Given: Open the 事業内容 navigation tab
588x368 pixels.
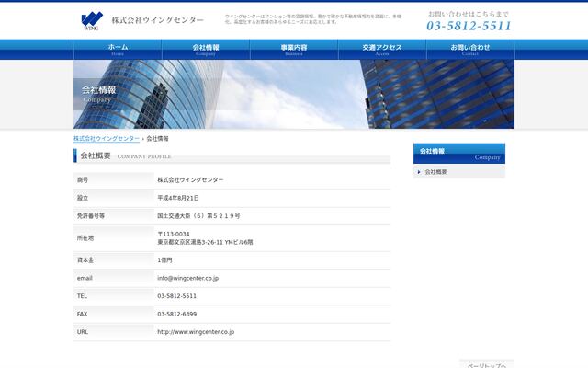Looking at the screenshot, I should (x=294, y=49).
